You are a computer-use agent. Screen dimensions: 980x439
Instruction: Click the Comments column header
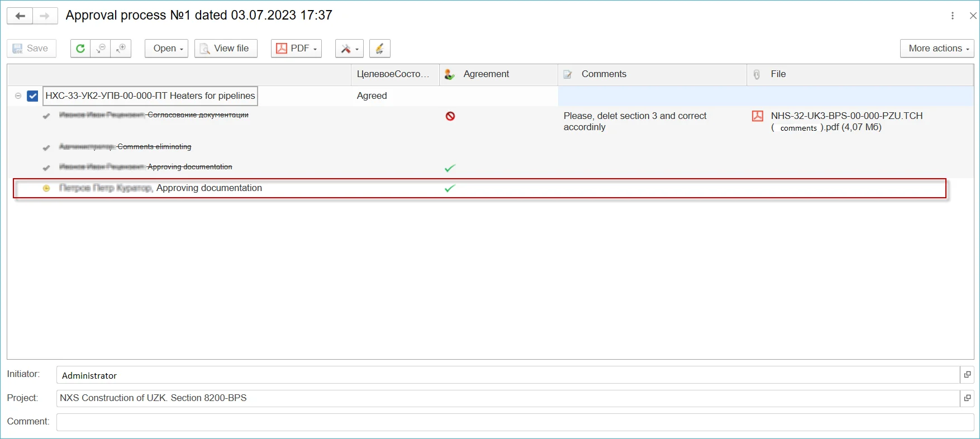(x=603, y=74)
